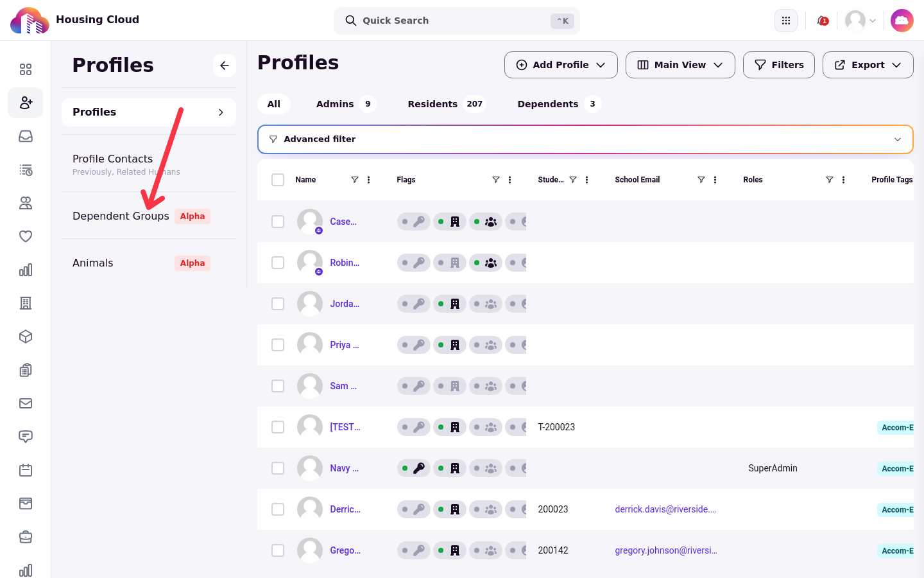Open the user avatar menu
The width and height of the screenshot is (924, 578).
coord(860,21)
